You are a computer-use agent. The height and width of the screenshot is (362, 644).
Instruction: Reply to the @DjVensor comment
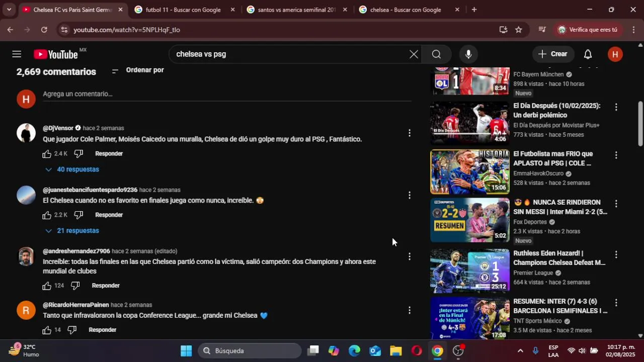click(109, 154)
